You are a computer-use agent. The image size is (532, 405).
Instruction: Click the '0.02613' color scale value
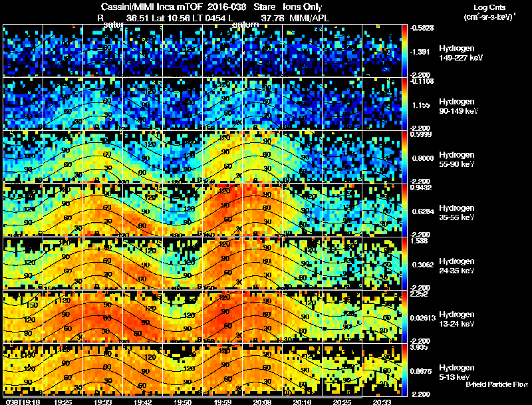point(423,318)
